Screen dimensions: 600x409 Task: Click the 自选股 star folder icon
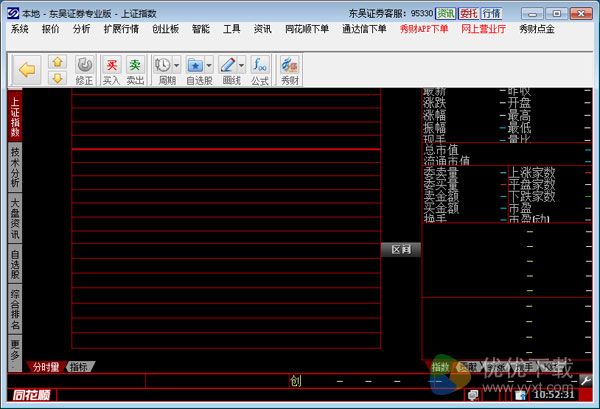(195, 65)
